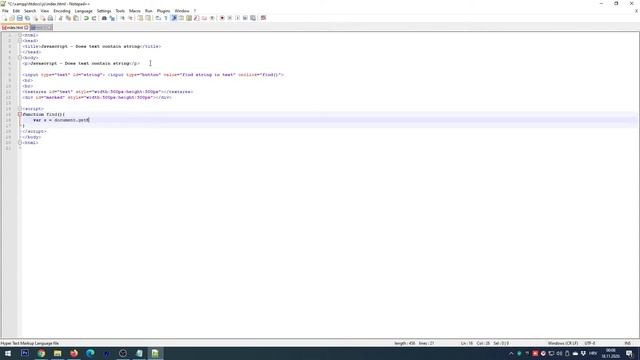
Task: Open the Edit menu
Action: coord(16,11)
